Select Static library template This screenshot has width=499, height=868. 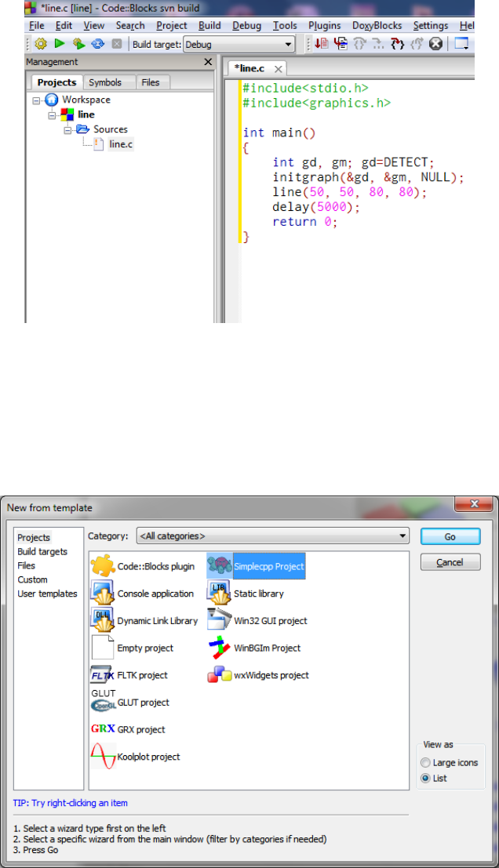click(246, 594)
